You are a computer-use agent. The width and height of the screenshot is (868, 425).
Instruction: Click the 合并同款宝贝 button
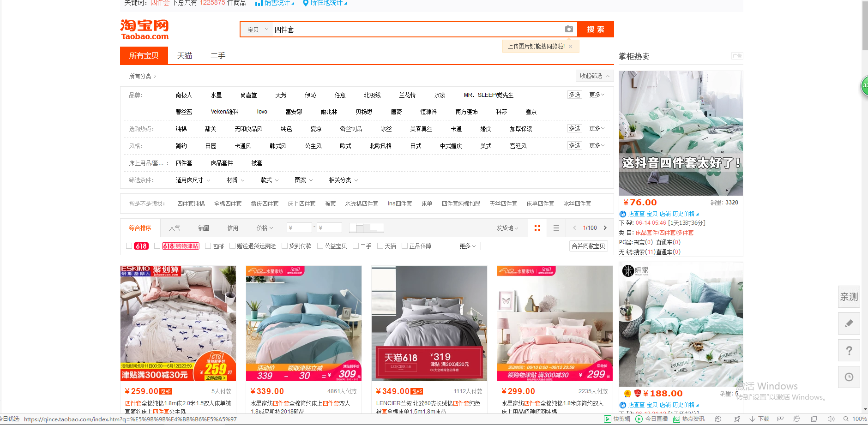coord(588,246)
